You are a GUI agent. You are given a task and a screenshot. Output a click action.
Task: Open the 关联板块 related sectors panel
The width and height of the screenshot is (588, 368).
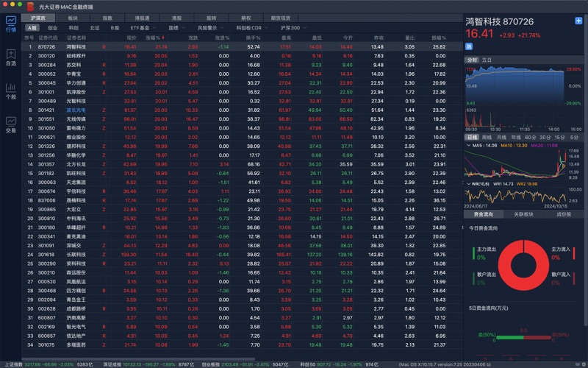coord(523,214)
